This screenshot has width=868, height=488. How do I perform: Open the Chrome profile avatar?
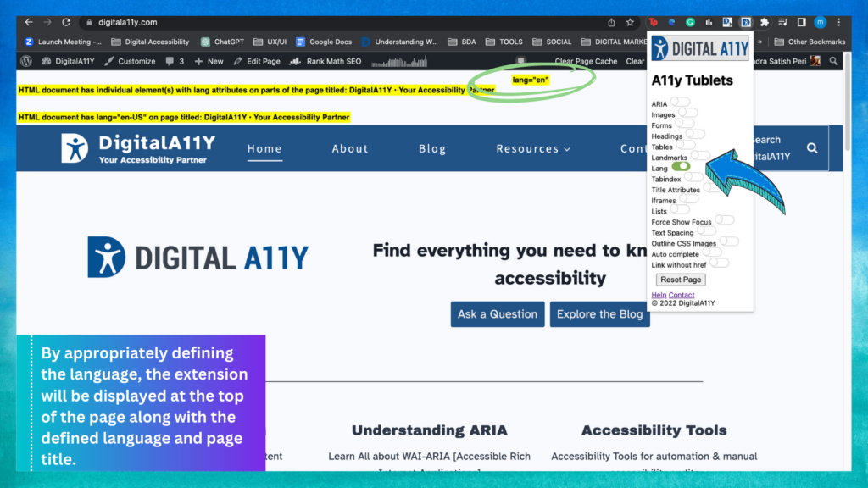(821, 22)
